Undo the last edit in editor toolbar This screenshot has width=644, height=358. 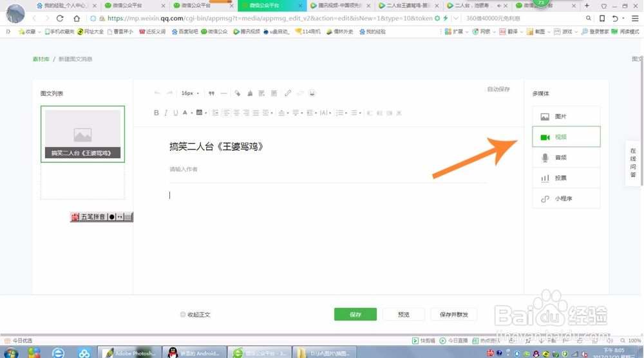pos(157,93)
